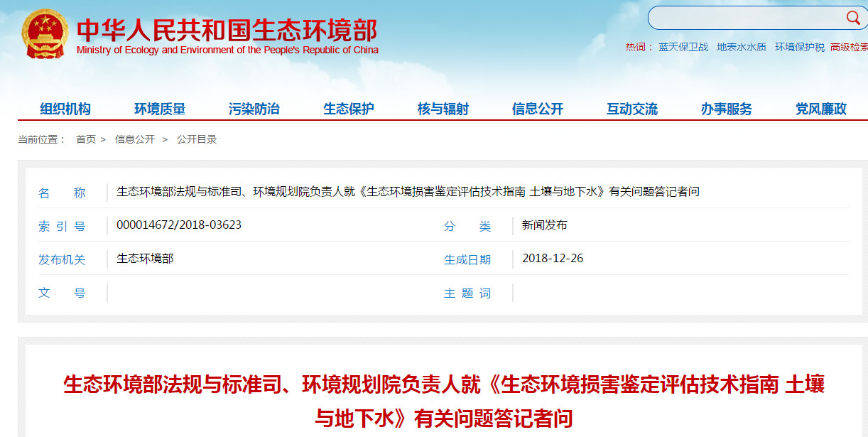The image size is (868, 437).
Task: Go to the 生态保护 section
Action: coord(349,109)
